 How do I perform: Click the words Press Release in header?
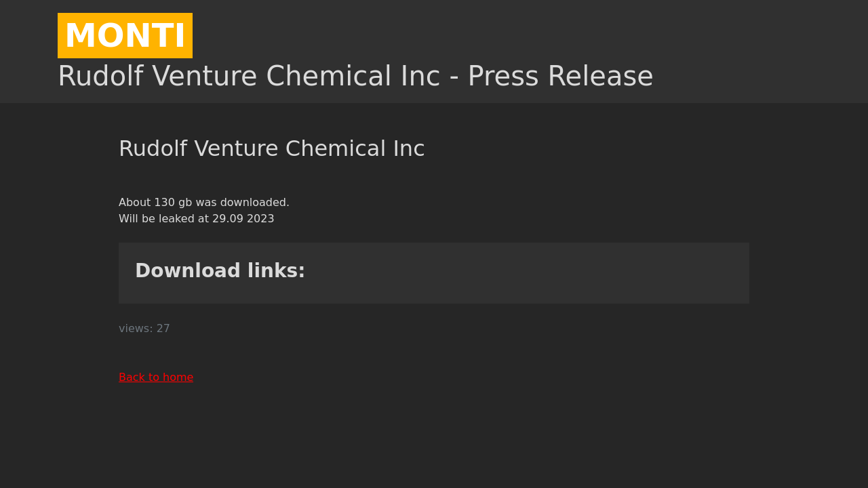561,77
